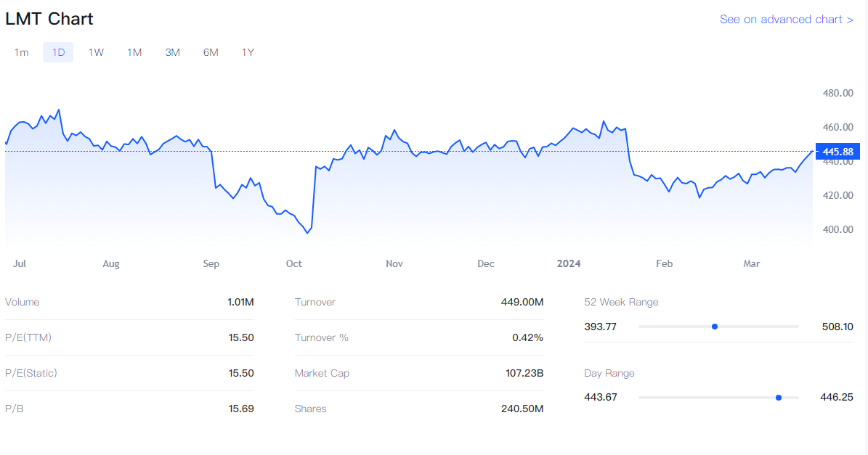
Task: Click the 52 Week Range slider dot
Action: (715, 327)
